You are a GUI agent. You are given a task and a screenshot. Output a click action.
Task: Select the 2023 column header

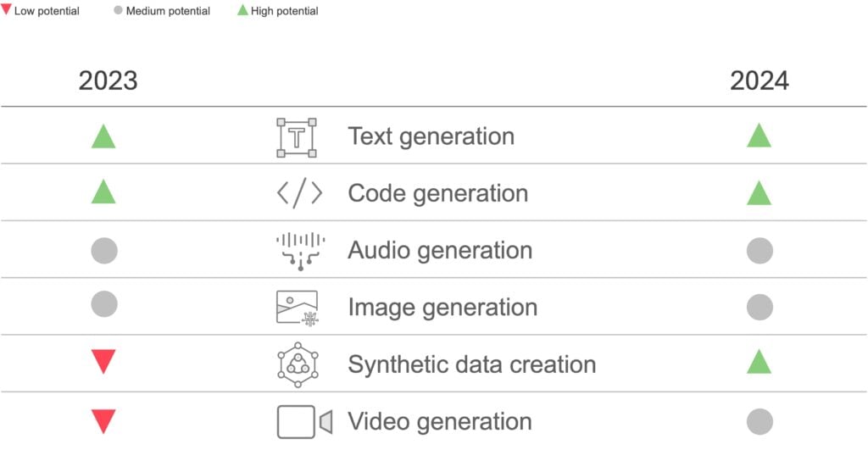tap(108, 81)
